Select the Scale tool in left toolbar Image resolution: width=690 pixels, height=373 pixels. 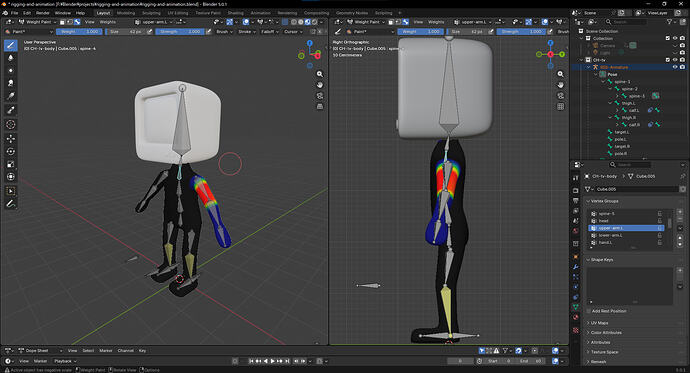click(11, 164)
